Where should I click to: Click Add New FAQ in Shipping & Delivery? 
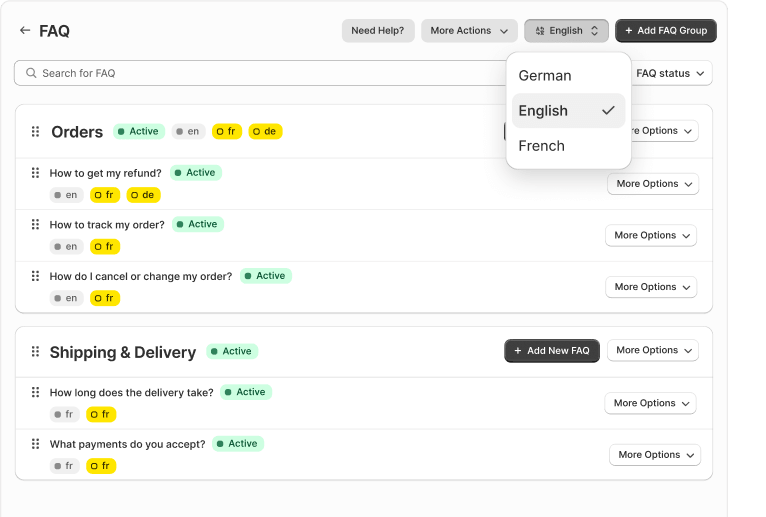tap(552, 350)
